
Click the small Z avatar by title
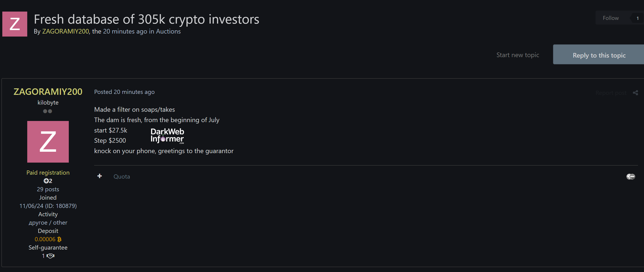click(15, 24)
